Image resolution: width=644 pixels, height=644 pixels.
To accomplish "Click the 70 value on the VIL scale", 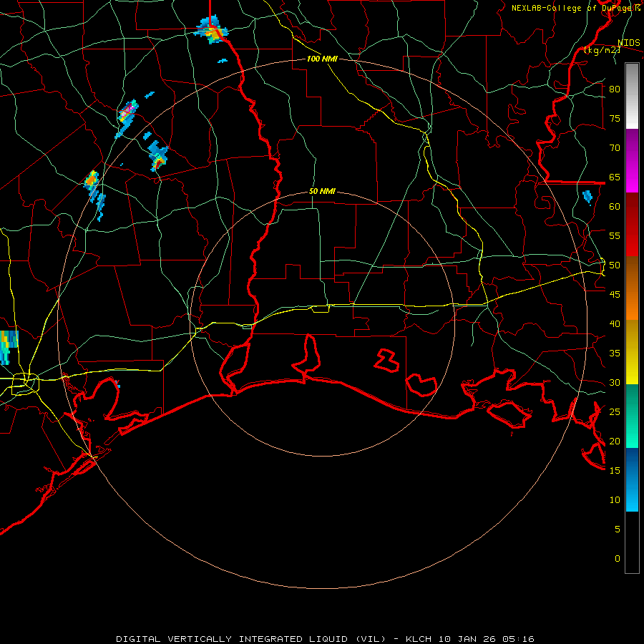I will pos(615,148).
